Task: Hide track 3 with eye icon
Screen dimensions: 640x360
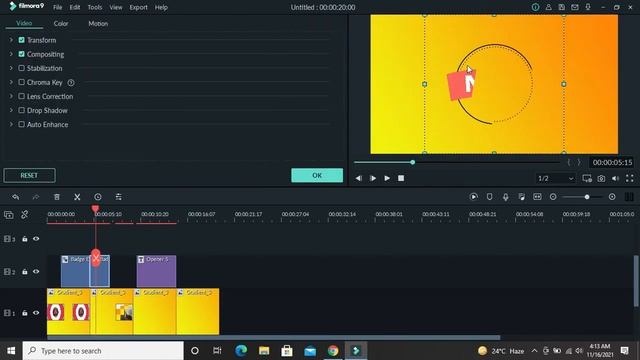Action: pos(36,239)
